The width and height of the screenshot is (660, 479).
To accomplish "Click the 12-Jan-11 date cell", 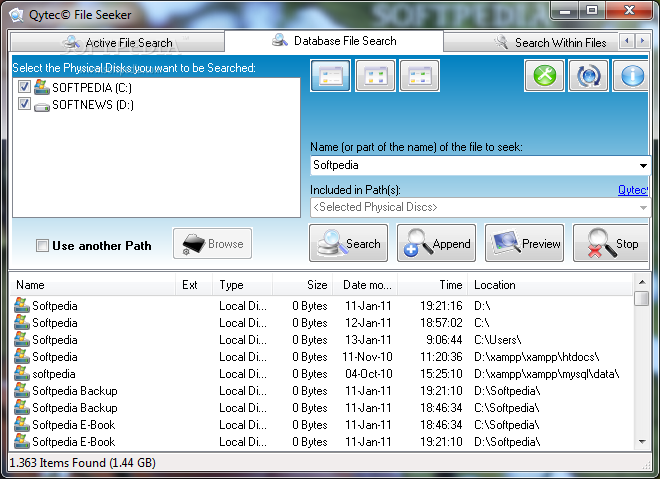I will (x=368, y=323).
